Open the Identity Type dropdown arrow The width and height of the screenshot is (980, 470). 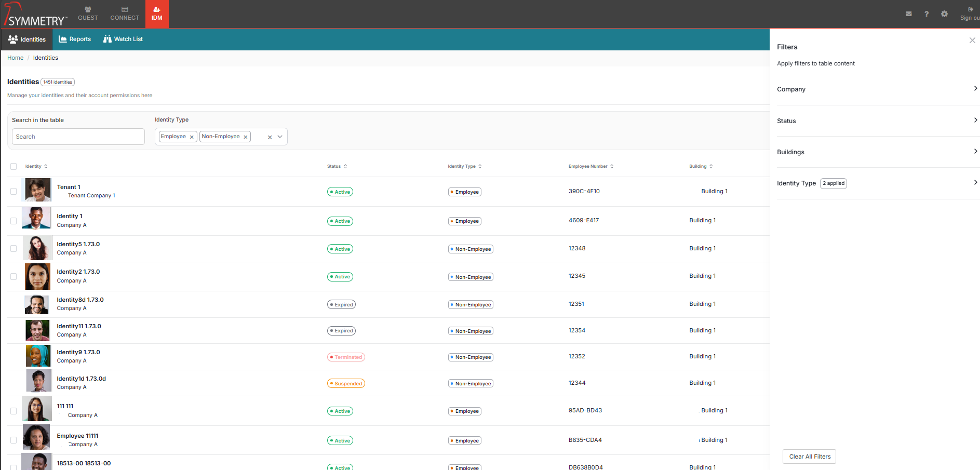(280, 137)
